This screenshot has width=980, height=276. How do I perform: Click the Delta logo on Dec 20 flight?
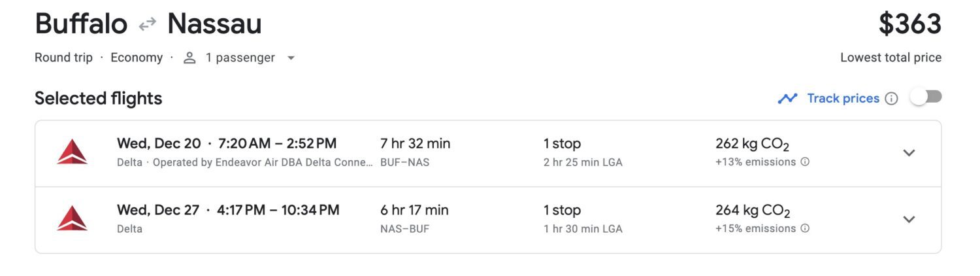click(x=72, y=152)
